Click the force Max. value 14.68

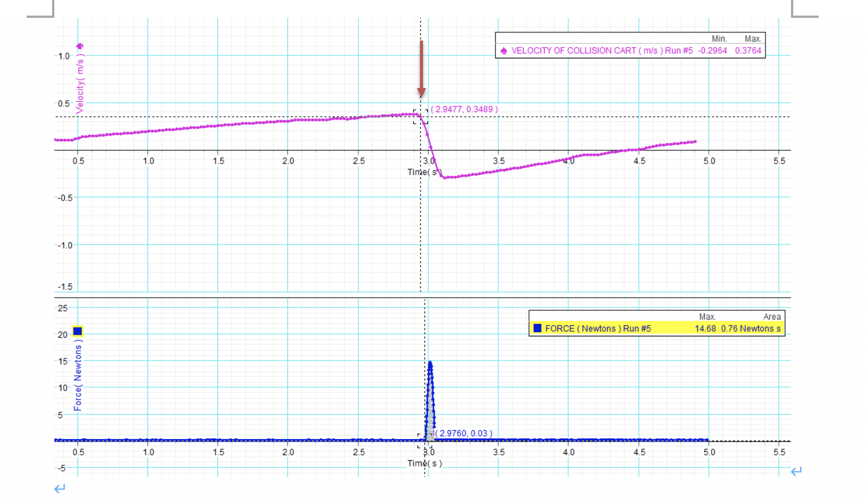[x=705, y=328]
